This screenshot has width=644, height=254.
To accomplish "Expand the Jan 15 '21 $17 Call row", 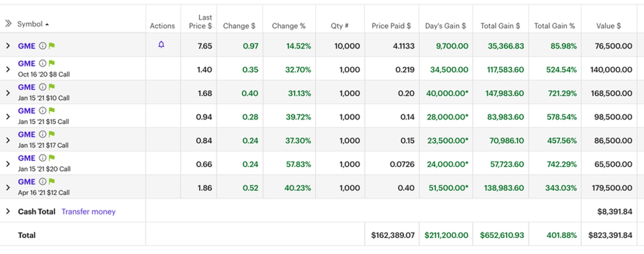I will click(x=8, y=140).
